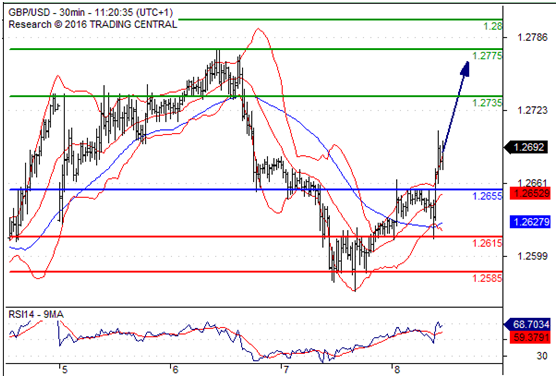Select the 1.2735 green resistance label
Viewport: 558px width, 378px height.
click(487, 103)
